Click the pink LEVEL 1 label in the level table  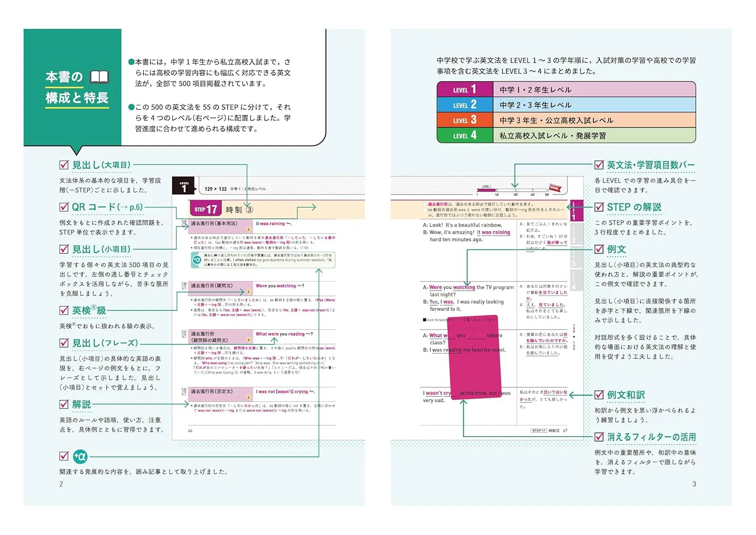click(x=465, y=89)
